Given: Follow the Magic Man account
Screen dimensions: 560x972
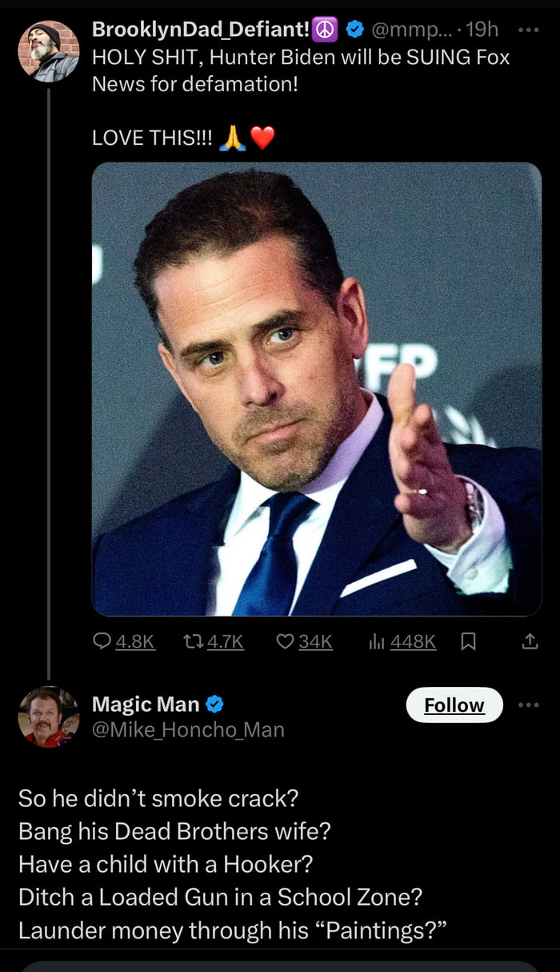Looking at the screenshot, I should coord(454,705).
